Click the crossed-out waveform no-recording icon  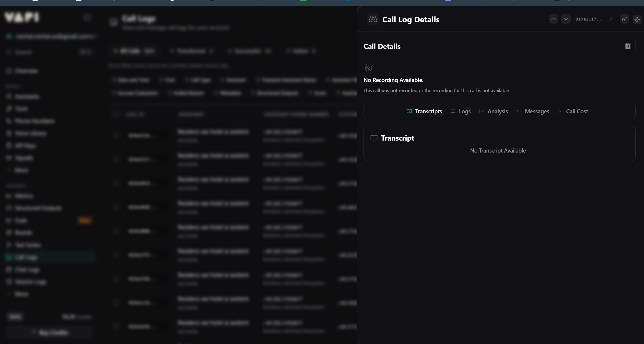coord(368,68)
